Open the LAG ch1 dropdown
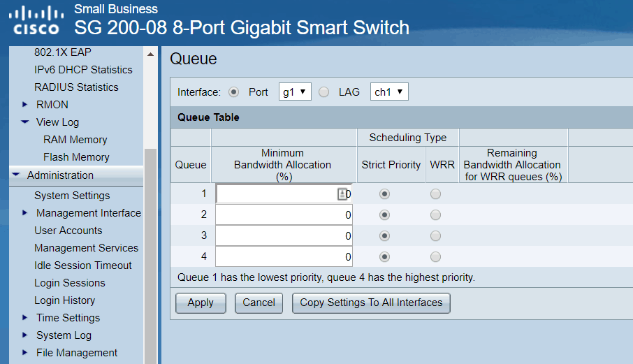Screen dimensions: 633x364 (388, 92)
